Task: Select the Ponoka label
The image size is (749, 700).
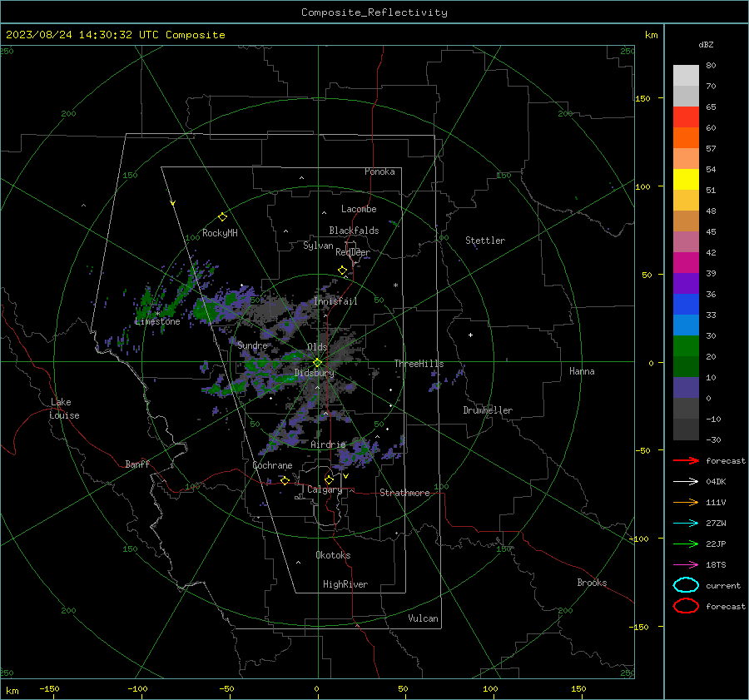Action: (x=379, y=171)
